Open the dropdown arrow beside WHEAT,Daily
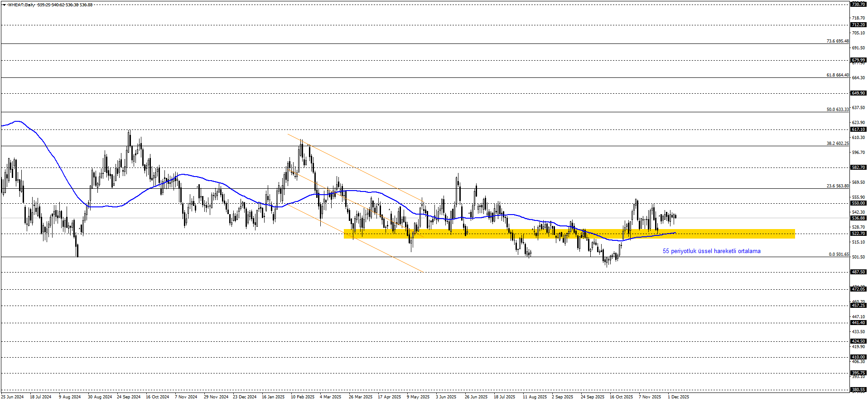868x402 pixels. [x=4, y=5]
